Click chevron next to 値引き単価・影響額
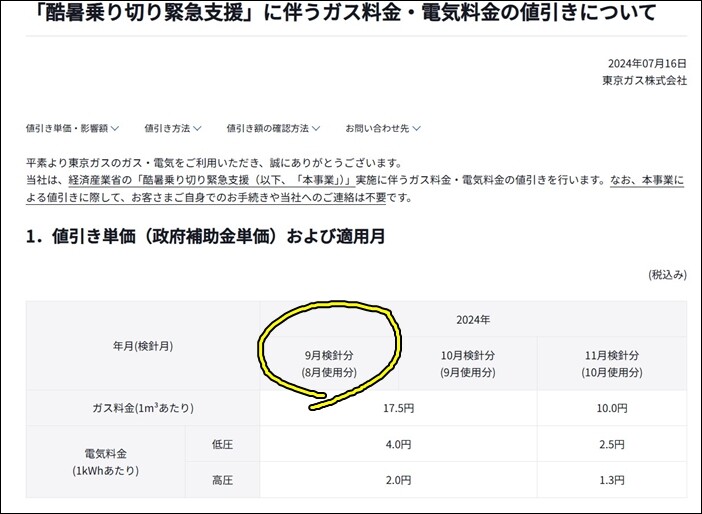 click(115, 129)
